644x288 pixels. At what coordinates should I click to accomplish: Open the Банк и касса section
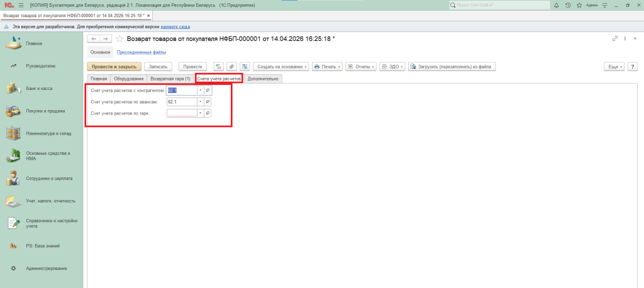coord(39,88)
